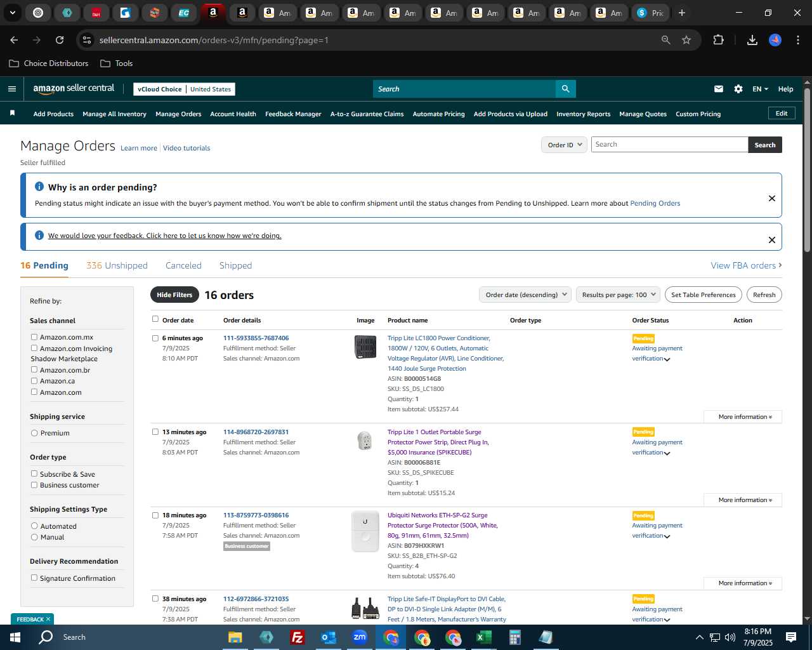Click the order search input field

(669, 145)
